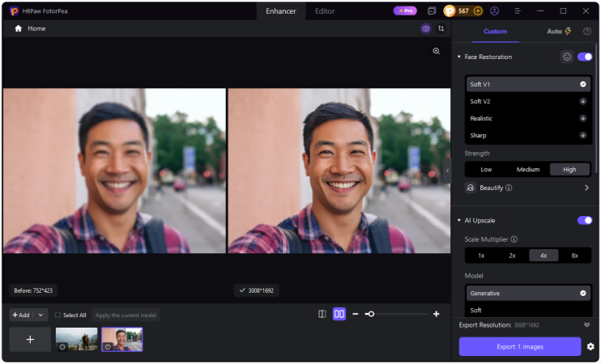
Task: Set Strength to High
Action: click(569, 169)
